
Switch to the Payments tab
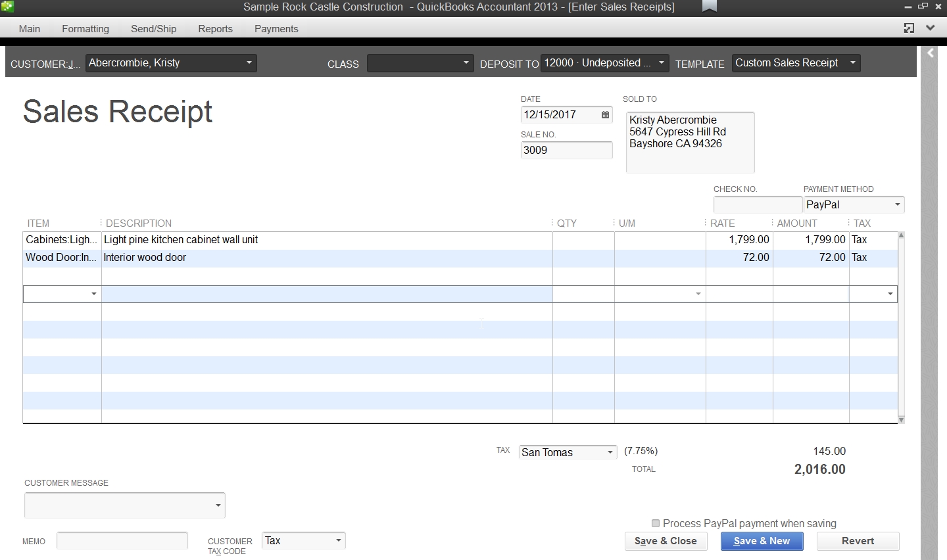pos(276,29)
